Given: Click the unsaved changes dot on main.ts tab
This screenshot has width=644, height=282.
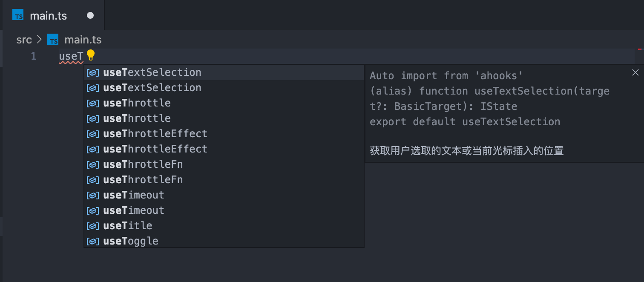Looking at the screenshot, I should click(x=90, y=14).
